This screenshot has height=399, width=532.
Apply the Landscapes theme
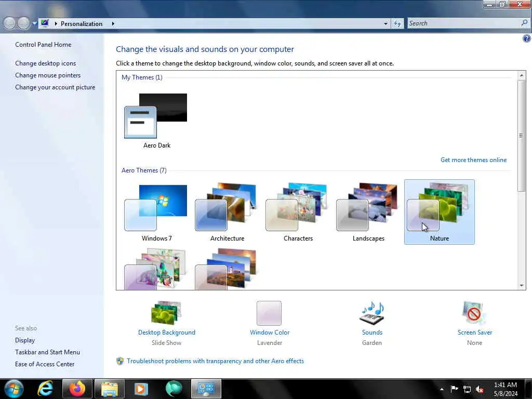point(368,212)
